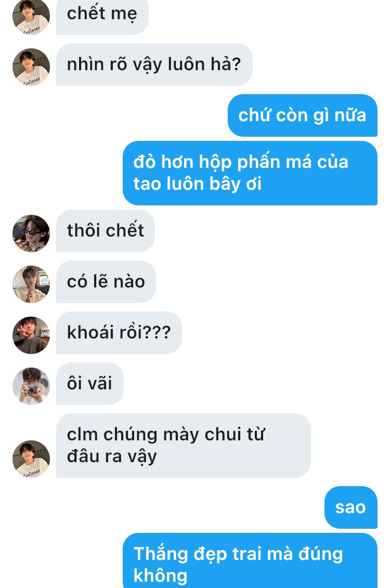Tap the "đỏ hơn hộp phấn má" message
The image size is (390, 588).
[x=250, y=173]
